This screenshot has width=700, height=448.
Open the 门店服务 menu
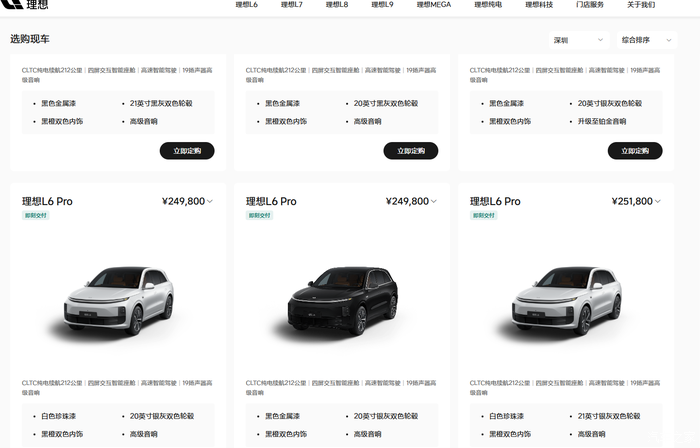tap(590, 4)
